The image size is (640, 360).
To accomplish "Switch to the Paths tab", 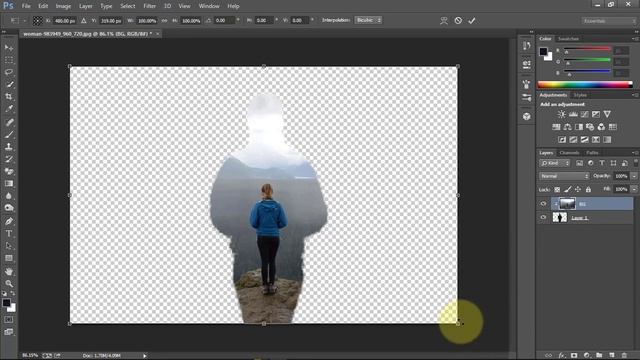I will 592,153.
